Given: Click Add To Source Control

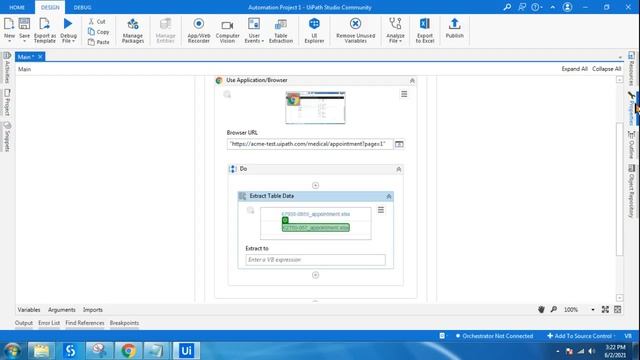Looking at the screenshot, I should pos(581,336).
